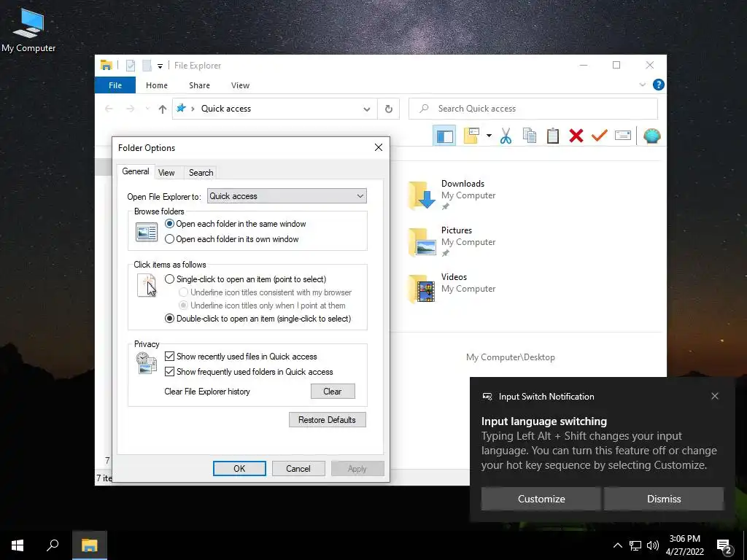Click Clear to erase File Explorer history
Screen dimensions: 747x560
(x=333, y=392)
